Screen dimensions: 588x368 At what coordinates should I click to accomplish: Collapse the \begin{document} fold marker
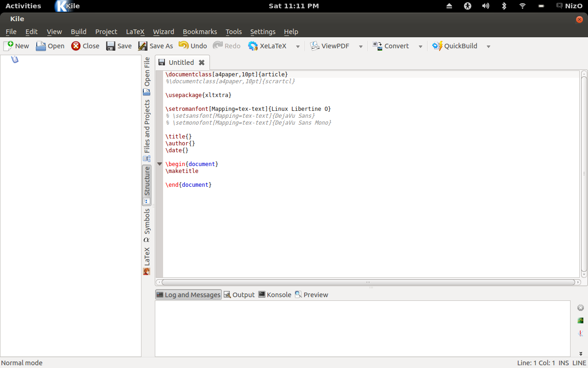click(x=159, y=164)
